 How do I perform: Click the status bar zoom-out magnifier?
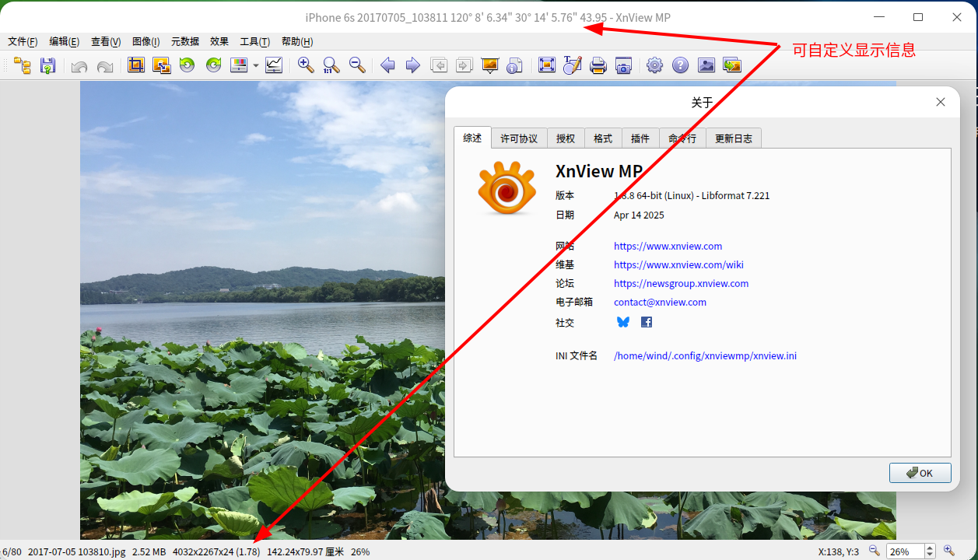click(x=874, y=551)
